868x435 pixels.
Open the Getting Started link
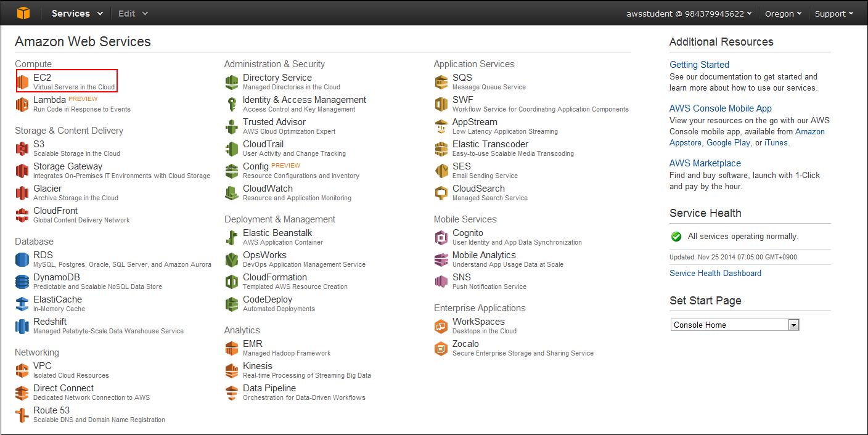[x=699, y=65]
